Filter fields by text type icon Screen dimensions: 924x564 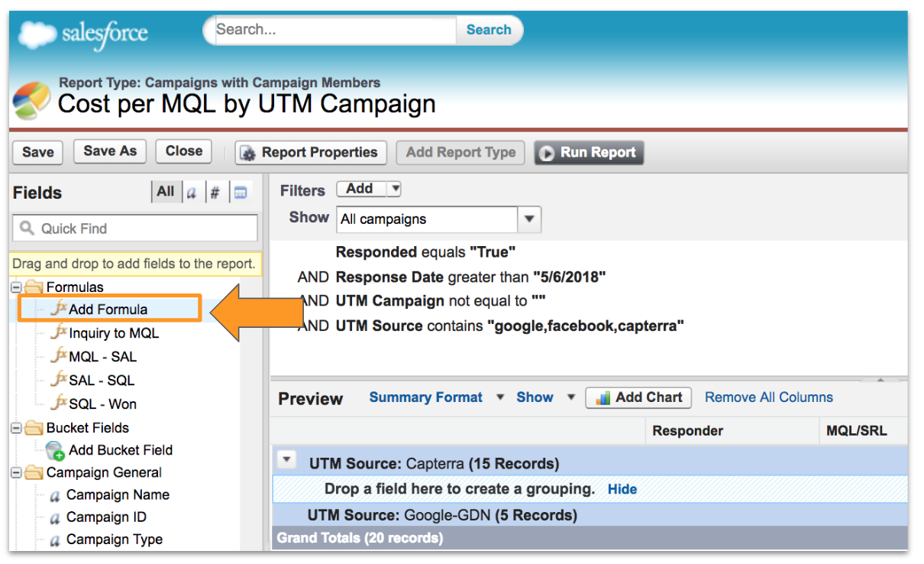192,193
